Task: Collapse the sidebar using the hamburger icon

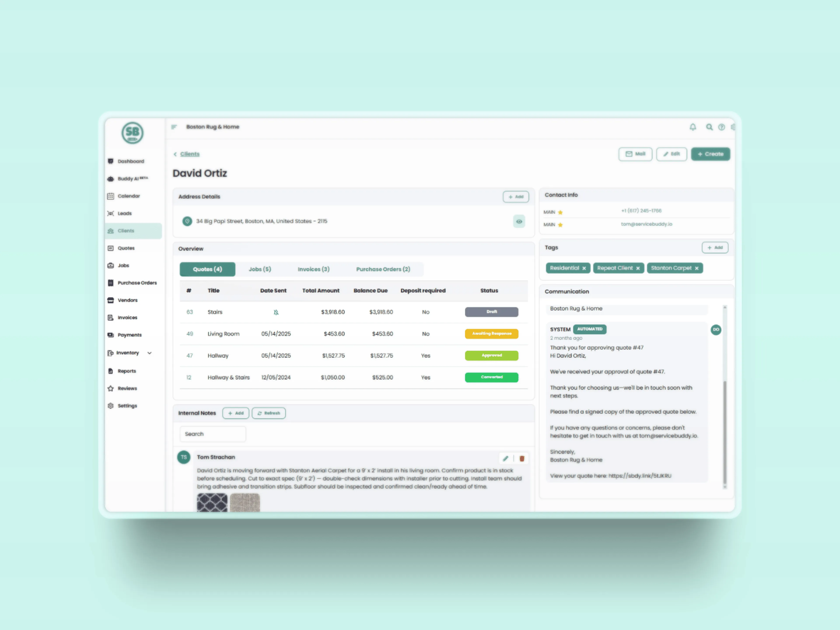Action: pyautogui.click(x=174, y=127)
